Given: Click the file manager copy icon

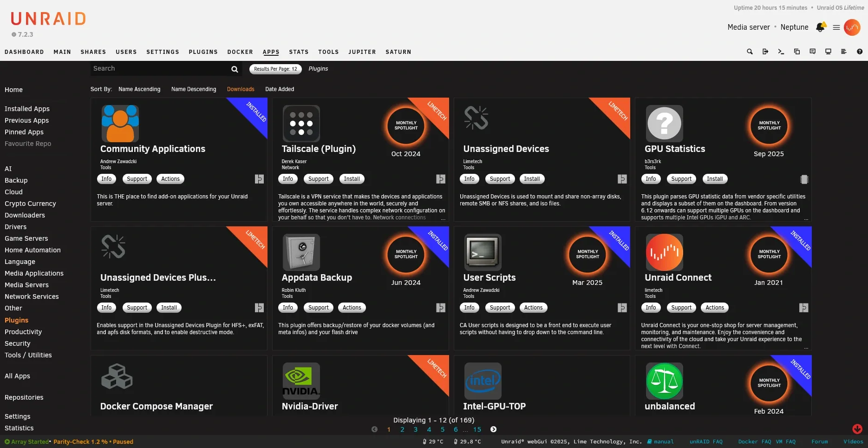Looking at the screenshot, I should [797, 52].
